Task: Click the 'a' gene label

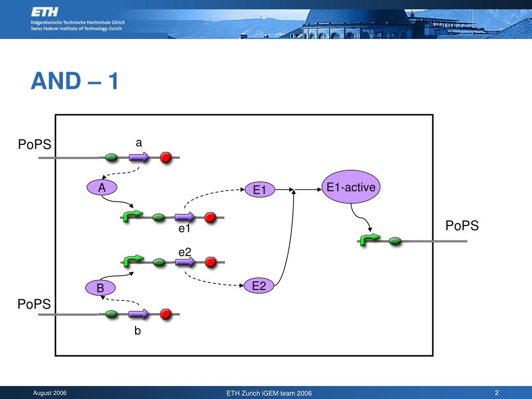Action: 139,143
